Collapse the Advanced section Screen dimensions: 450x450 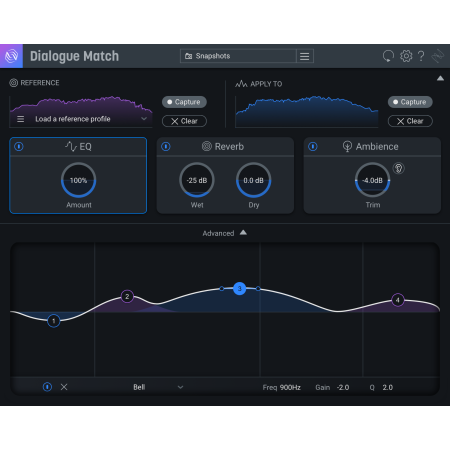click(x=243, y=232)
